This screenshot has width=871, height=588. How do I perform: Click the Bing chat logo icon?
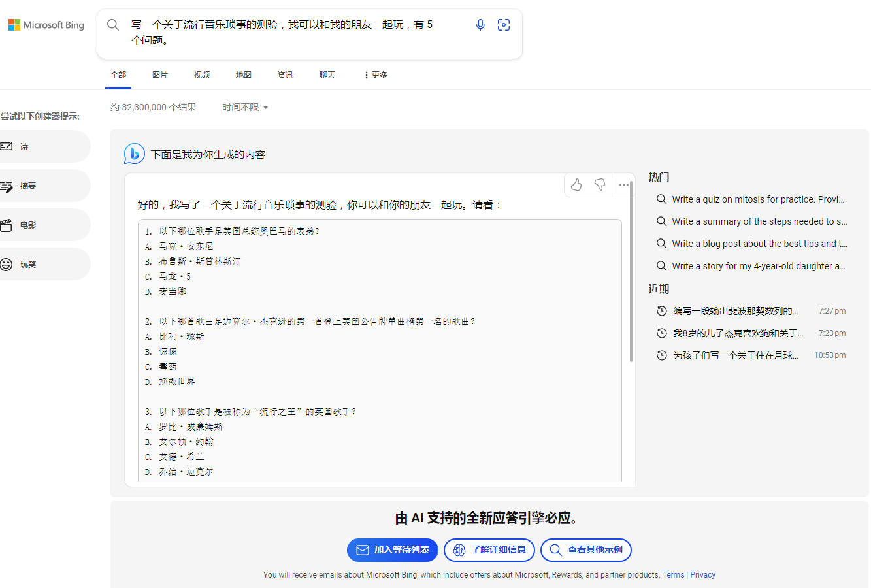pyautogui.click(x=135, y=154)
